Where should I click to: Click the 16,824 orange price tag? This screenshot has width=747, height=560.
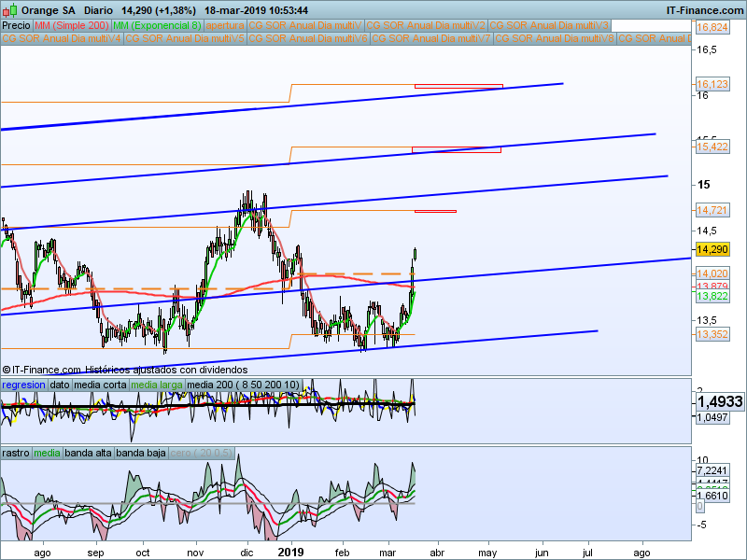tap(712, 27)
